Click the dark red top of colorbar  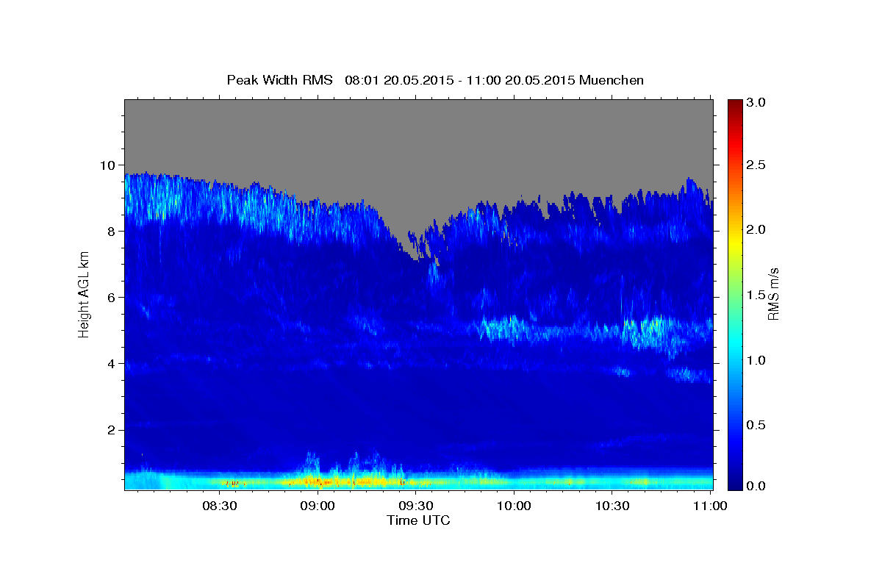tap(734, 107)
